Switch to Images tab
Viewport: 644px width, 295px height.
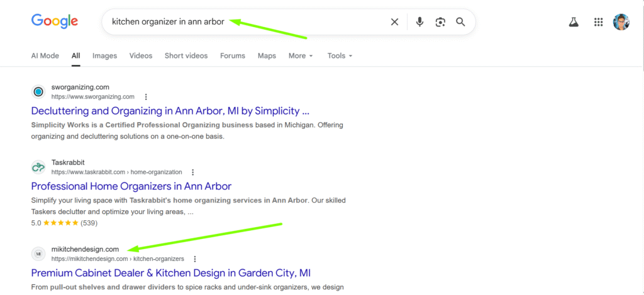pyautogui.click(x=105, y=56)
